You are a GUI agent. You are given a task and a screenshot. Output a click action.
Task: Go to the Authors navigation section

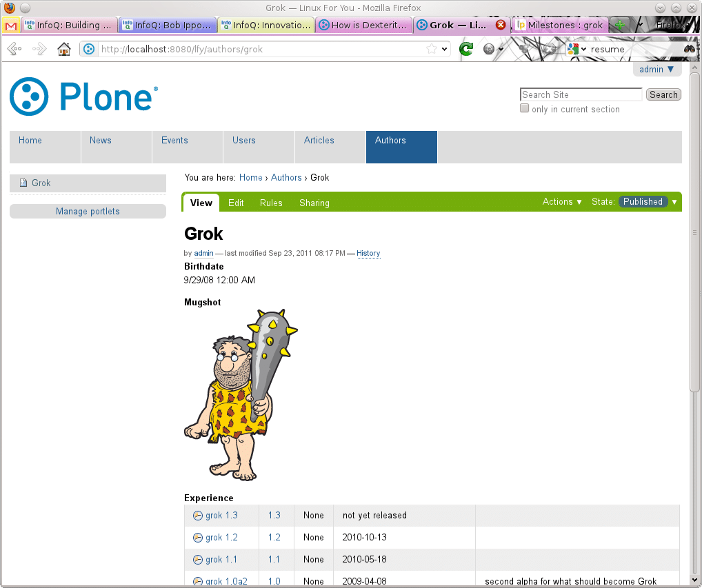[401, 147]
